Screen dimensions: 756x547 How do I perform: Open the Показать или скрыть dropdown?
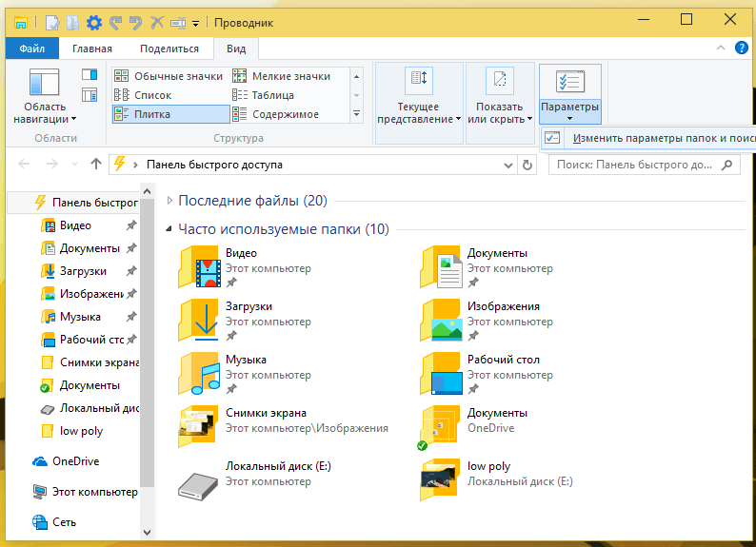tap(500, 103)
